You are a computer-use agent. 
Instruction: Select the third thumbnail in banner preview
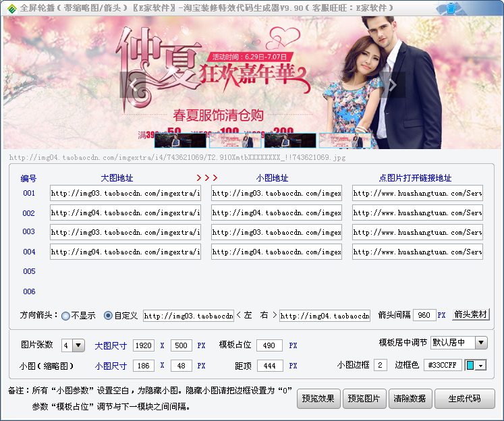(290, 140)
